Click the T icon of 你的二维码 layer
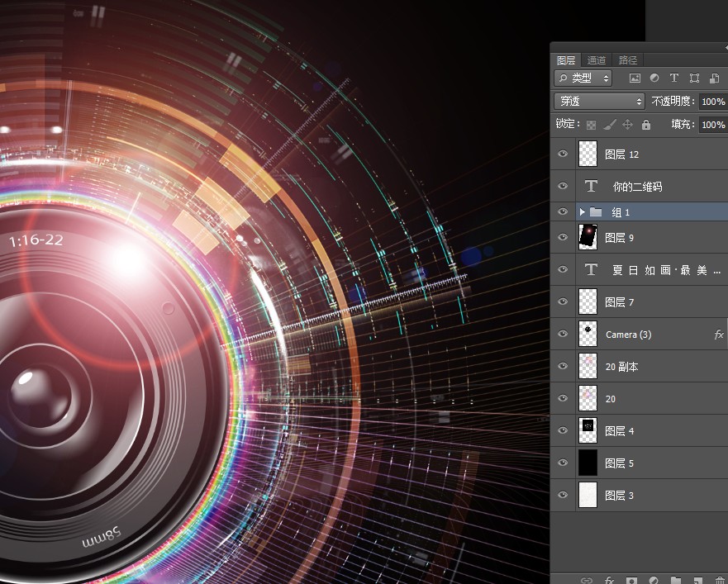Image resolution: width=728 pixels, height=584 pixels. pyautogui.click(x=591, y=186)
